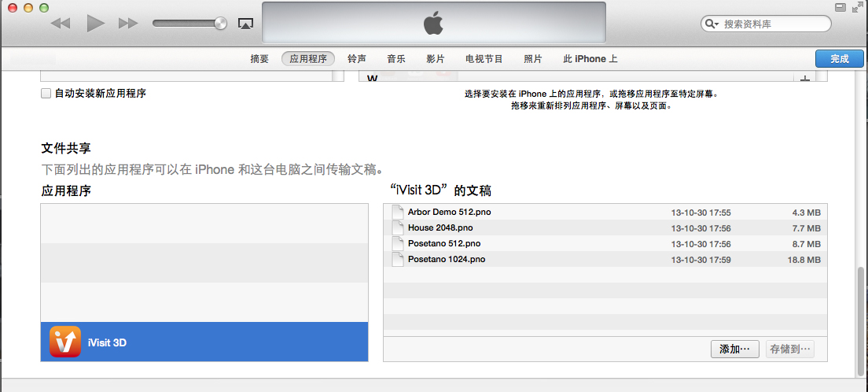Open the 此 iPhone 上 tab
Viewport: 868px width, 392px height.
(x=590, y=59)
